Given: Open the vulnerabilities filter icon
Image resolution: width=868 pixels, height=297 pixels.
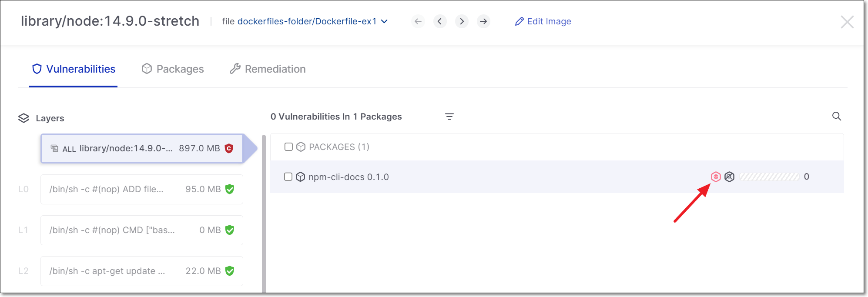Looking at the screenshot, I should pos(449,117).
